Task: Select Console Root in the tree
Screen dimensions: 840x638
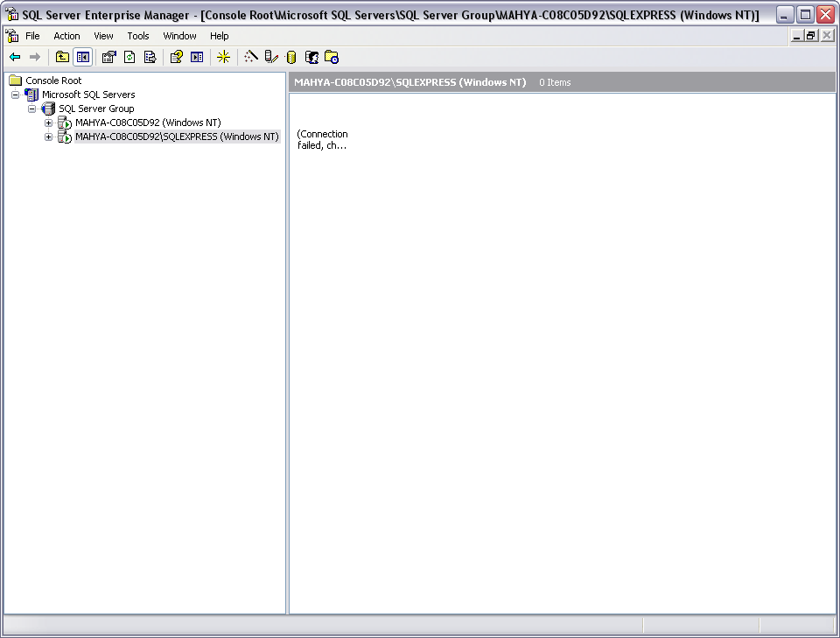Action: point(53,81)
